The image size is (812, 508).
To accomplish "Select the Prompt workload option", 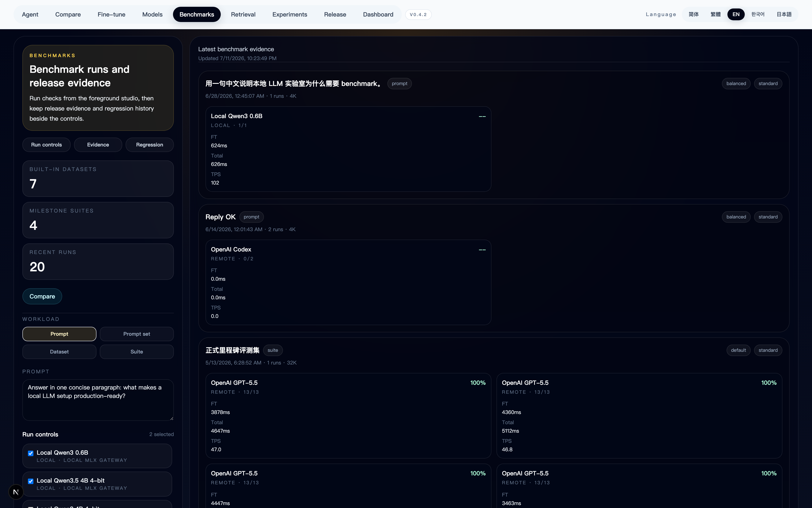I will pos(59,334).
